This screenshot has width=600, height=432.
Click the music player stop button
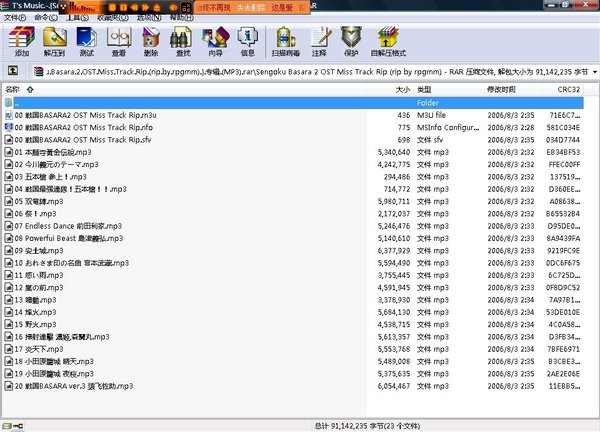click(112, 7)
